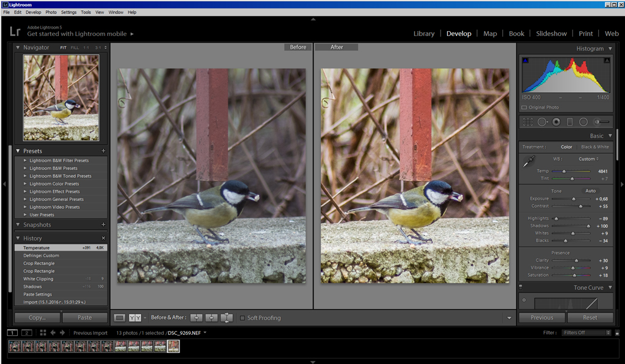
Task: Switch treatment to Black & White
Action: 594,147
